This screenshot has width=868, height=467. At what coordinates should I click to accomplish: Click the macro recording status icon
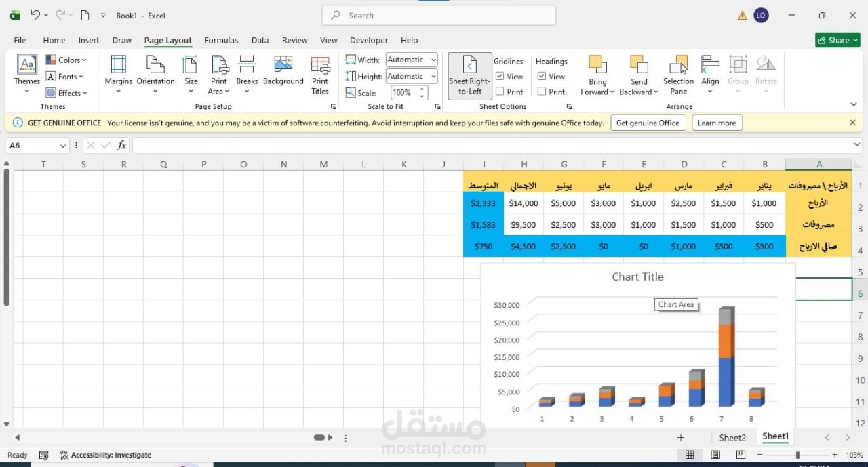44,455
